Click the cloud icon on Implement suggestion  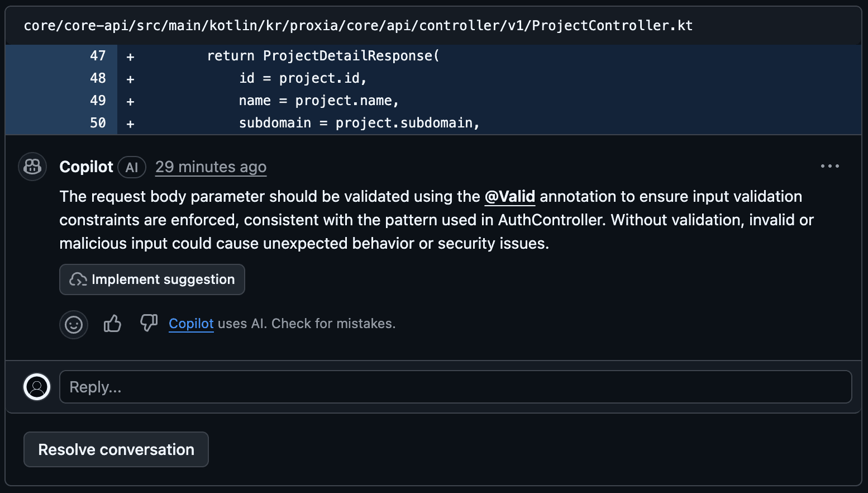pyautogui.click(x=78, y=279)
